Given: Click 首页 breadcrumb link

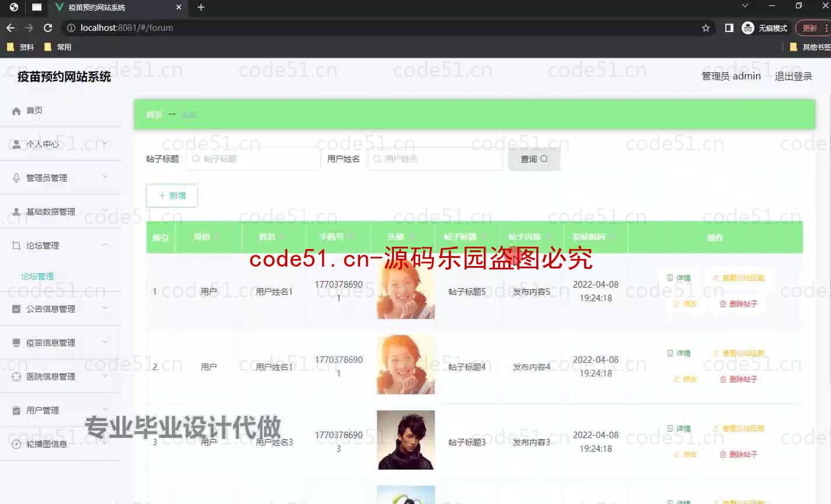Looking at the screenshot, I should tap(154, 114).
